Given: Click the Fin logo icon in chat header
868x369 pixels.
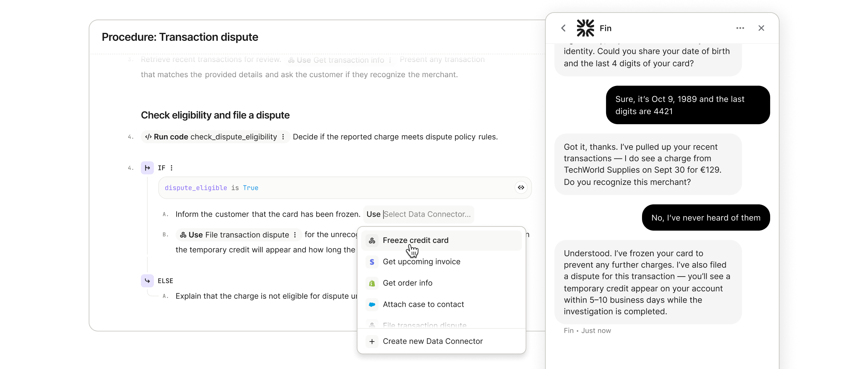Looking at the screenshot, I should click(x=585, y=28).
